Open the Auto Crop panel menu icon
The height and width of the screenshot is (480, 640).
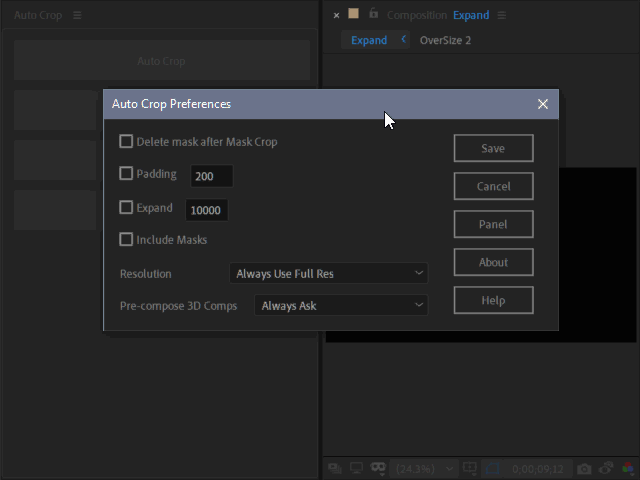pyautogui.click(x=77, y=16)
